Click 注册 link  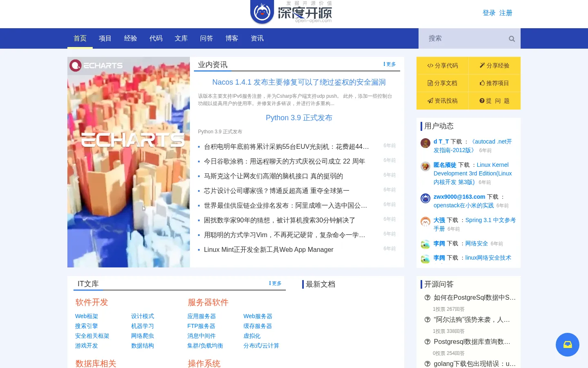(506, 13)
